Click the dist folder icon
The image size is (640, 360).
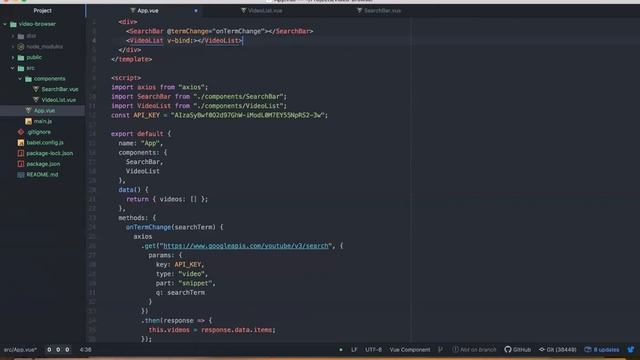point(21,36)
